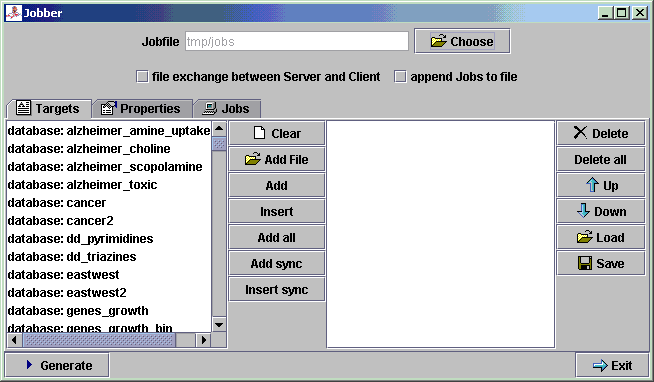Image resolution: width=654 pixels, height=382 pixels.
Task: Close the Jobber window
Action: (639, 13)
